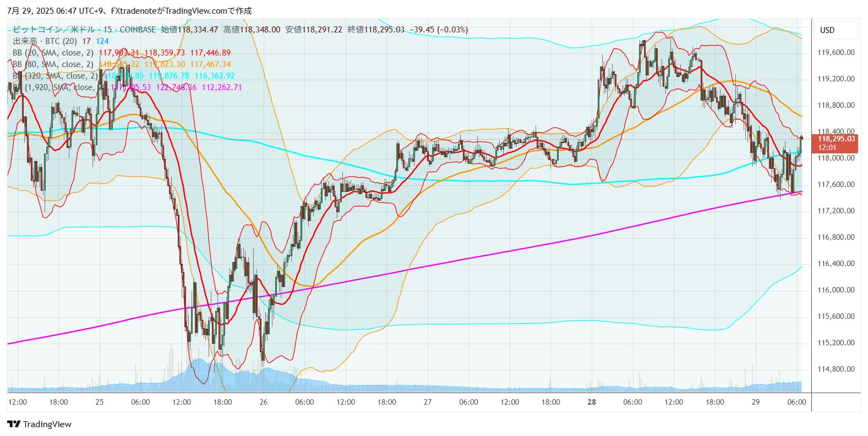
Task: Click the date 26 on time axis
Action: click(264, 402)
